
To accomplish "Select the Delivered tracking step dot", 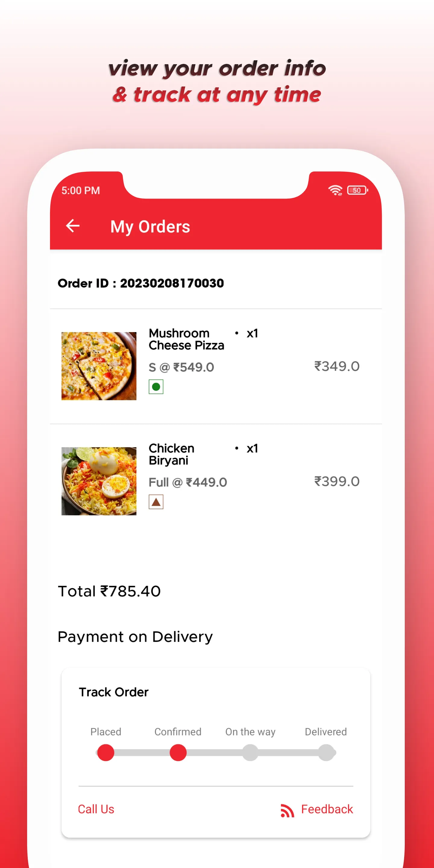I will click(326, 753).
